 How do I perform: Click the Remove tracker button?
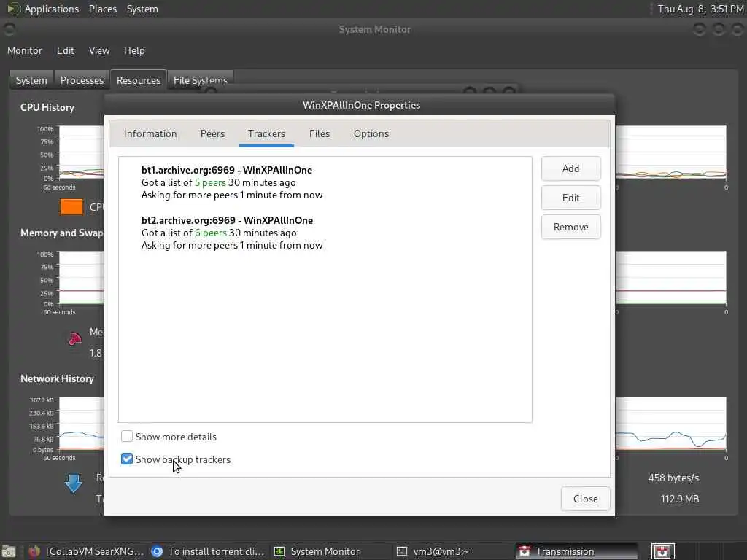(x=570, y=227)
